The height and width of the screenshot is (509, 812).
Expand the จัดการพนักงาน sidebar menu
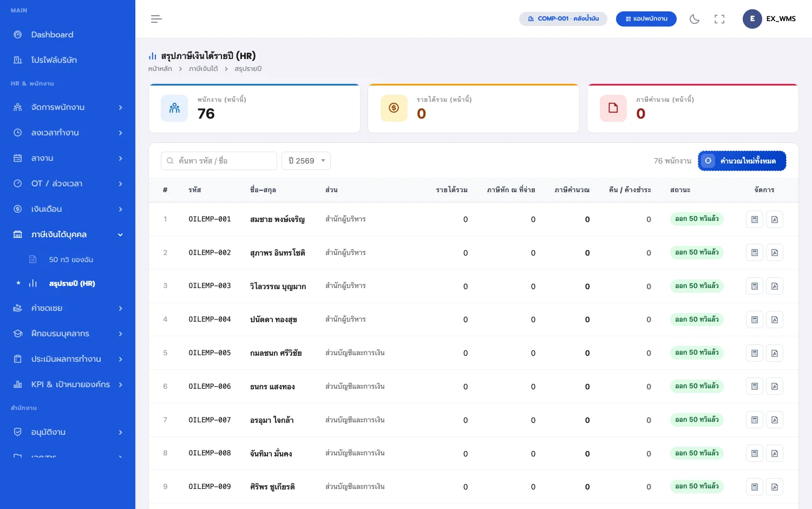pyautogui.click(x=68, y=107)
